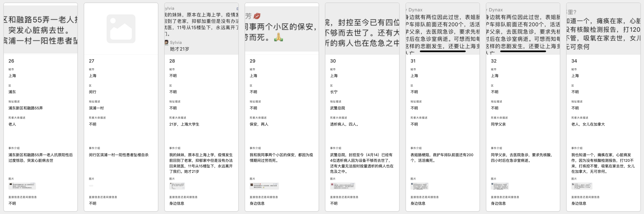Select the 区 value 长宁 on card 30
Screen dimensions: 644x214
(334, 92)
